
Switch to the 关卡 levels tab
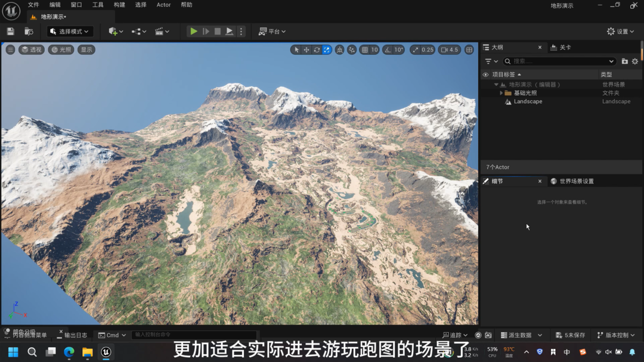pyautogui.click(x=561, y=47)
